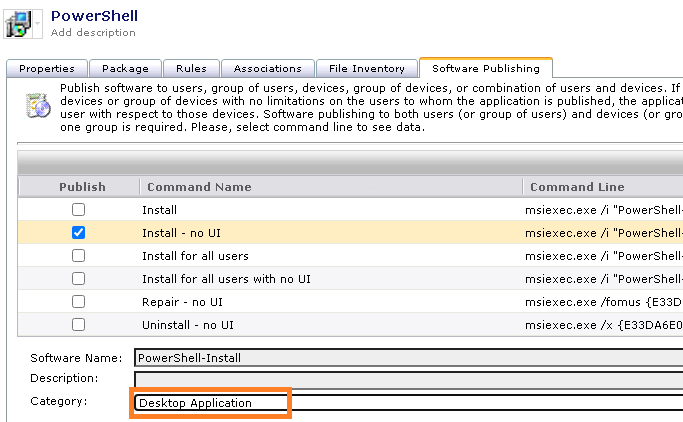Check the Uninstall - no UI checkbox
This screenshot has width=683, height=422.
78,325
